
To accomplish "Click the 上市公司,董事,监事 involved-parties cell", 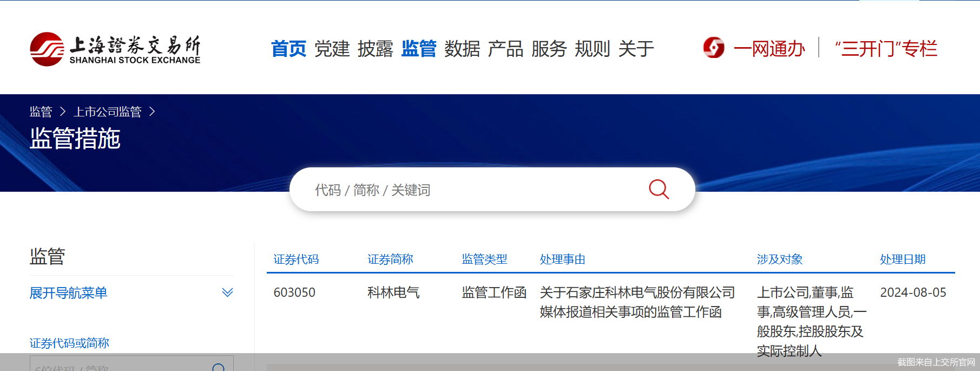I will click(812, 322).
